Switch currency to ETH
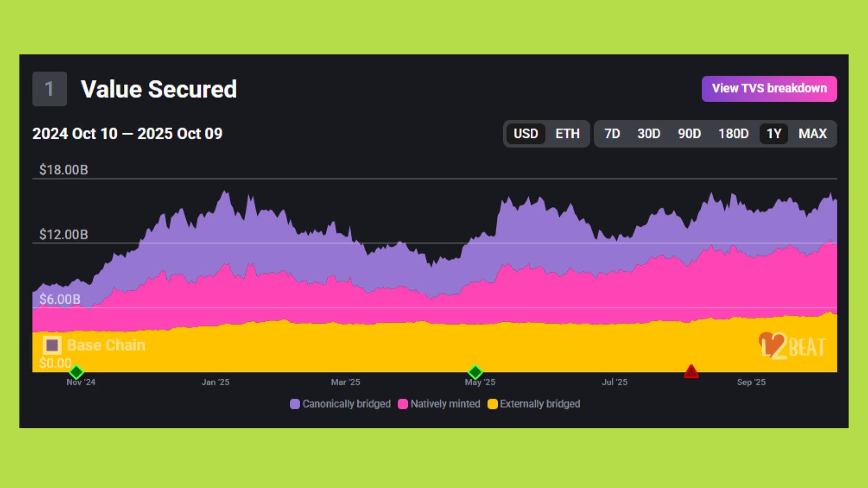The width and height of the screenshot is (868, 488). 567,134
